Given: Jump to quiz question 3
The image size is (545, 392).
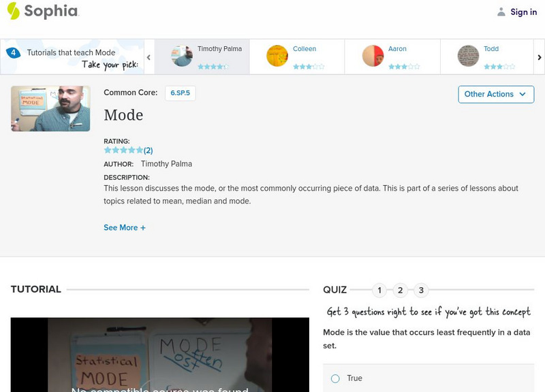Looking at the screenshot, I should coord(421,291).
